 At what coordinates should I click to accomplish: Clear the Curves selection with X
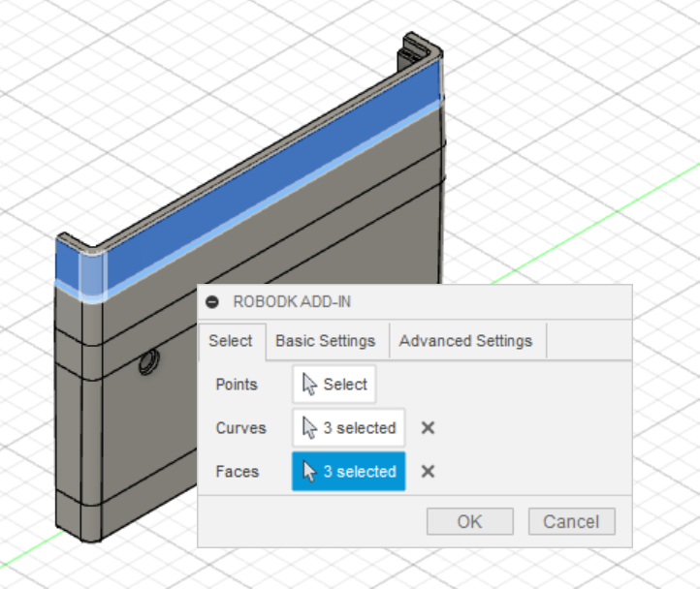tap(428, 428)
